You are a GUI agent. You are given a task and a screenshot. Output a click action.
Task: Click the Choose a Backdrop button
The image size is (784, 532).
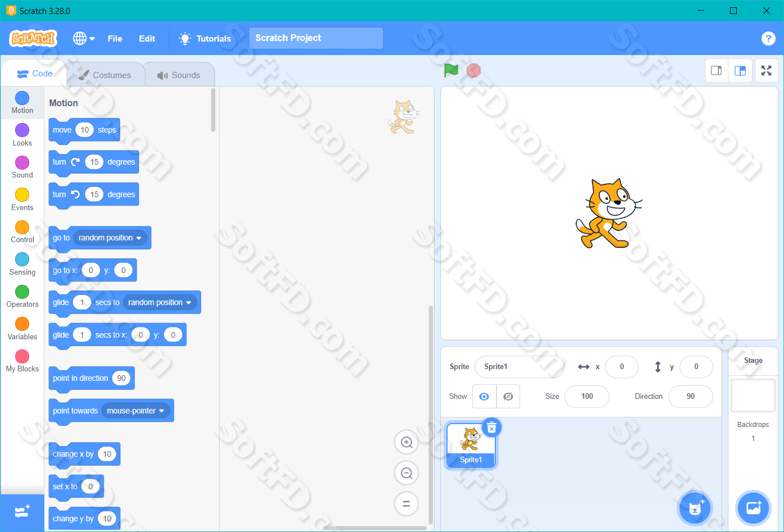753,508
